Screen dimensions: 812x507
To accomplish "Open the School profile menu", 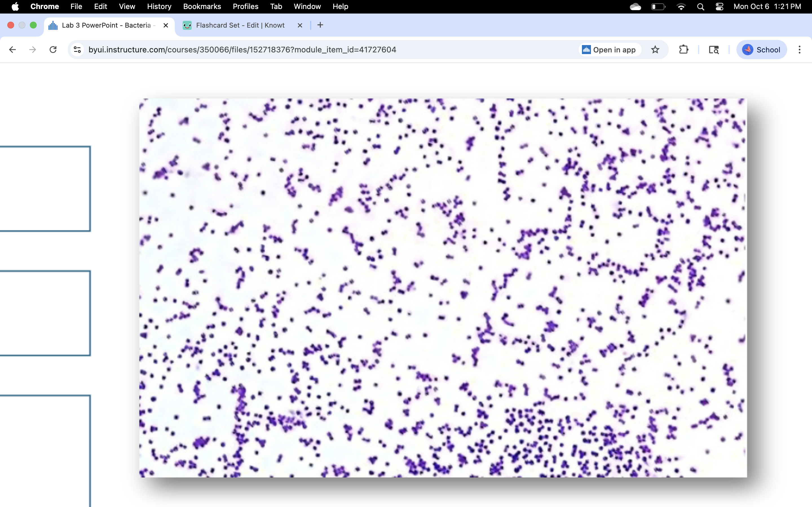I will coord(762,50).
